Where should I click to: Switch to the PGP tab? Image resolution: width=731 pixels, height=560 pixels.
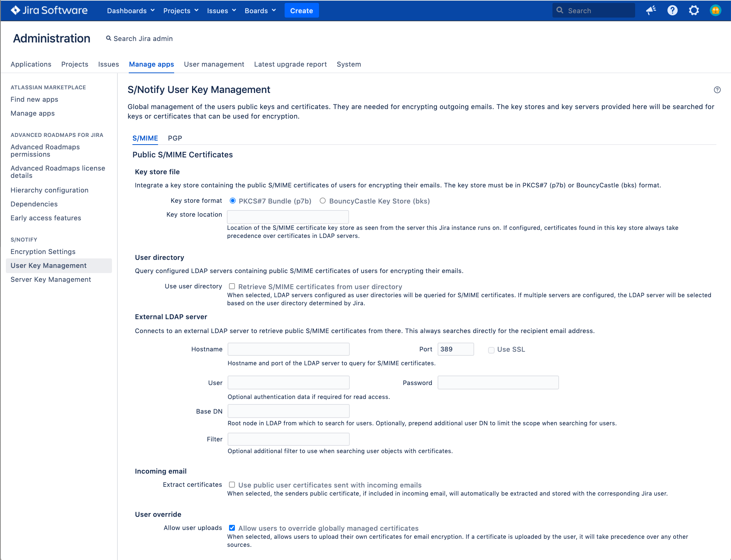(x=175, y=138)
